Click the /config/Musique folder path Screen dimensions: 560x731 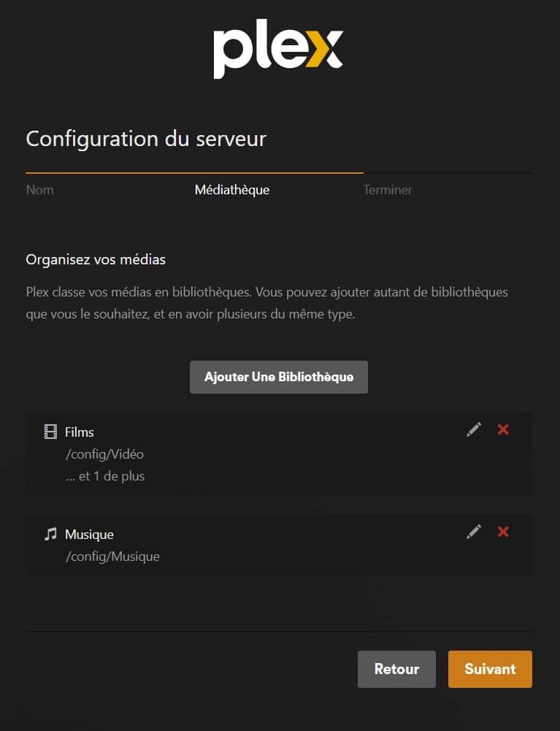tap(112, 556)
